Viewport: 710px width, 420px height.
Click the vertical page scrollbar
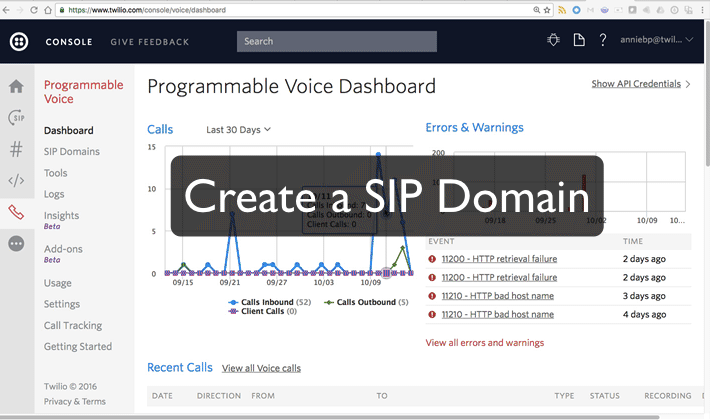tap(707, 93)
